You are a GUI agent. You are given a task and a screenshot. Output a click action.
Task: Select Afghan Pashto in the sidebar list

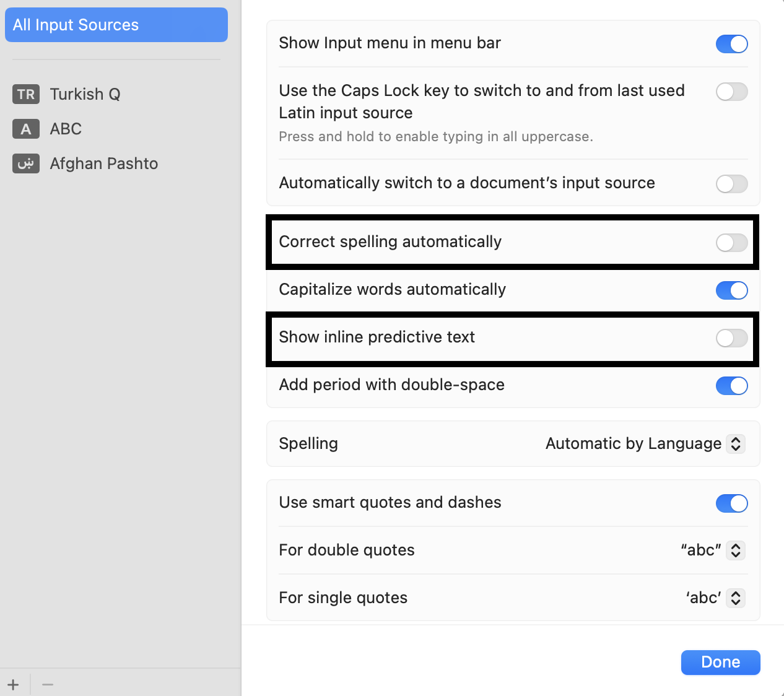tap(116, 163)
